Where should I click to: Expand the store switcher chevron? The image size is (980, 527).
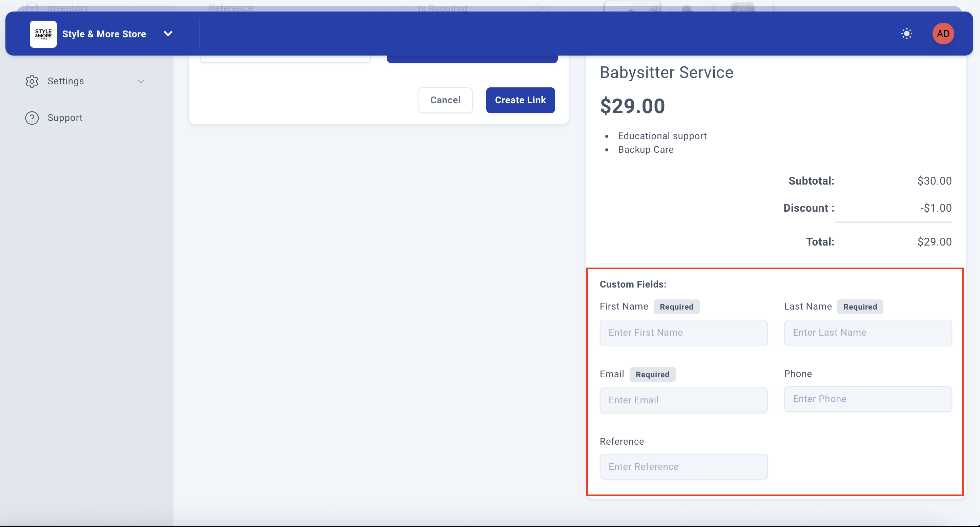point(168,34)
